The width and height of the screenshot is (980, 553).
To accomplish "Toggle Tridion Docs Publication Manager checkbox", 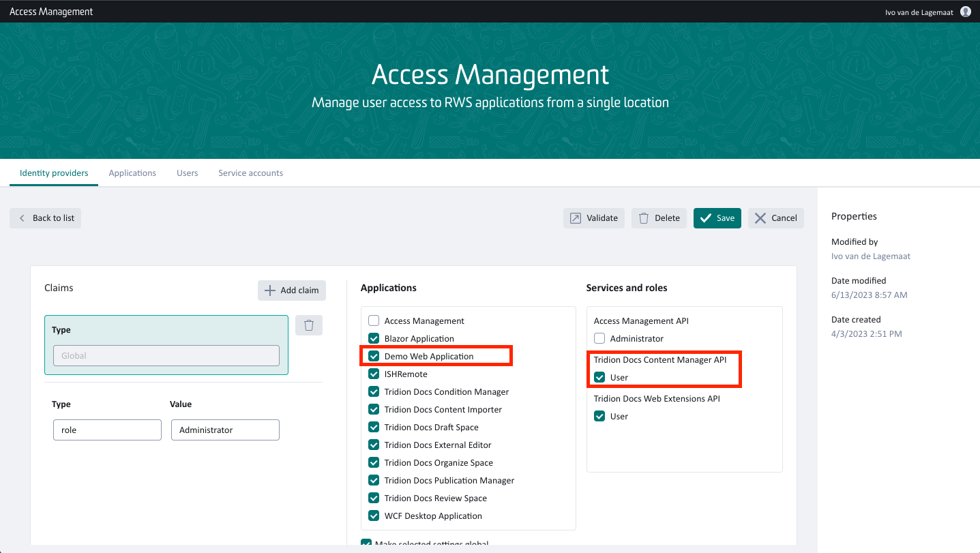I will point(374,480).
